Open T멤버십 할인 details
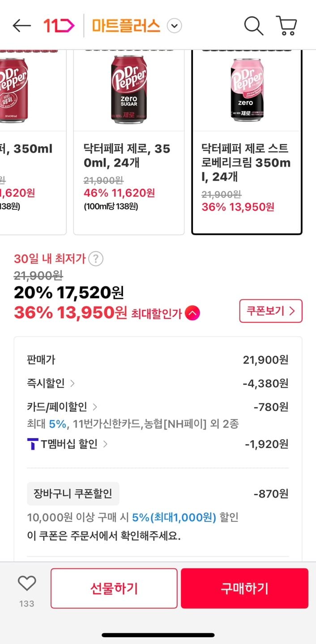The width and height of the screenshot is (316, 644). (x=105, y=444)
